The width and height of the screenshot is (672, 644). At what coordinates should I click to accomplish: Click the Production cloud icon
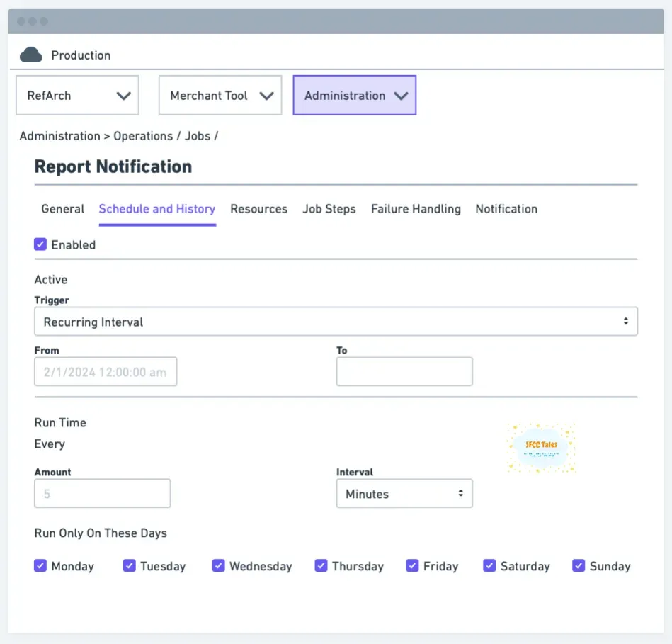31,55
